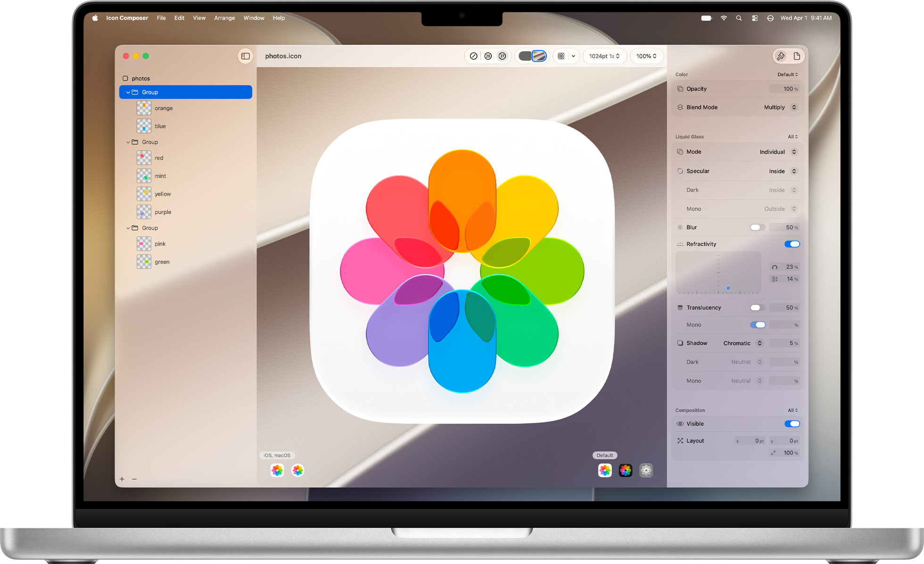Turn off the Visible toggle
Image resolution: width=924 pixels, height=564 pixels.
coord(792,424)
